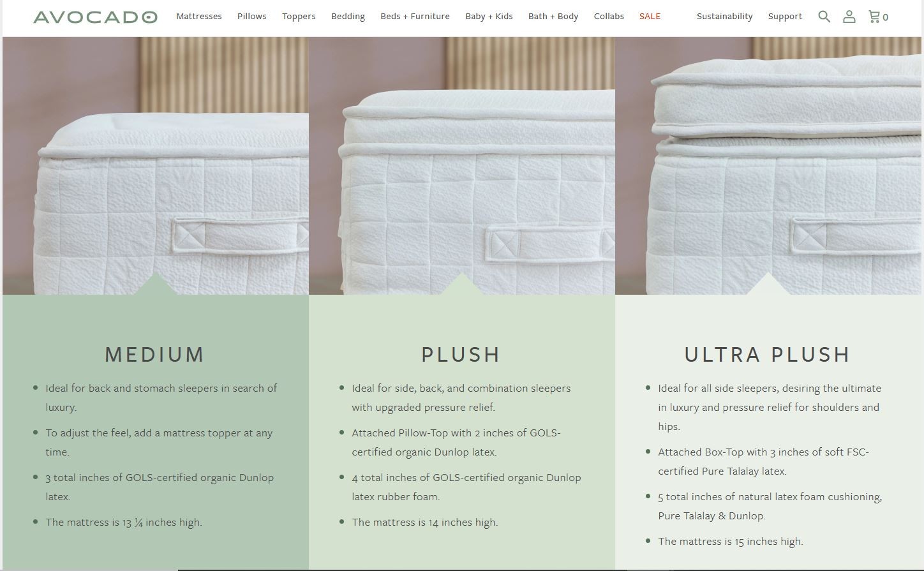Open the Pillows menu
Screen dimensions: 924x571
click(x=251, y=17)
